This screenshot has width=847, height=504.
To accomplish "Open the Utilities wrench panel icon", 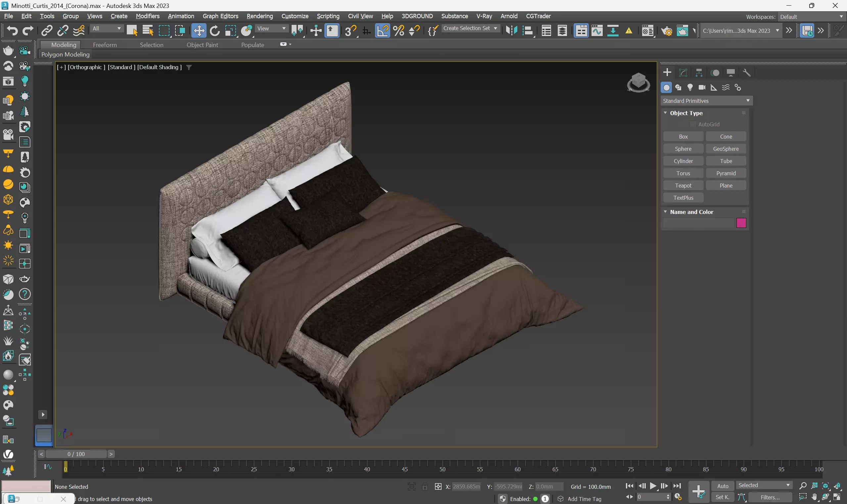I will tap(746, 72).
